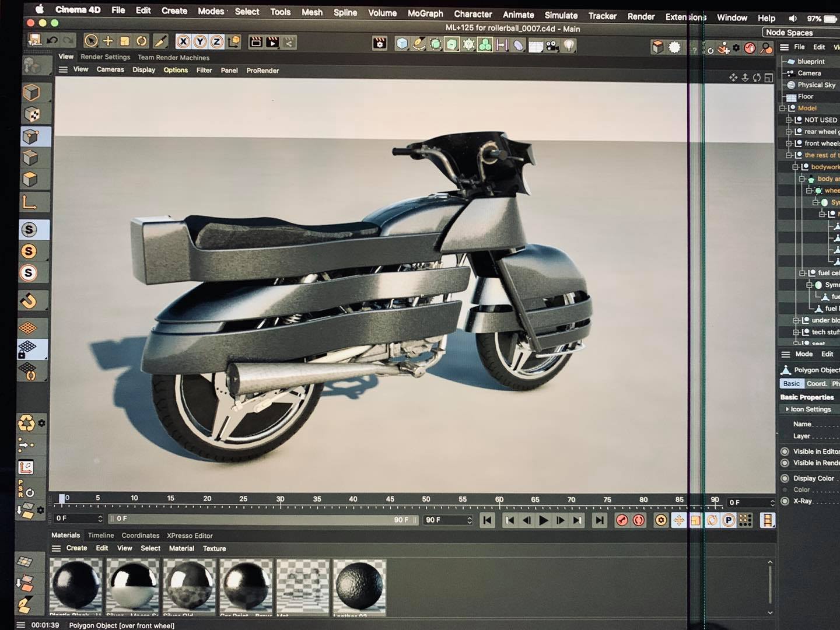Open the Camera object icon
This screenshot has width=840, height=630.
pyautogui.click(x=552, y=45)
